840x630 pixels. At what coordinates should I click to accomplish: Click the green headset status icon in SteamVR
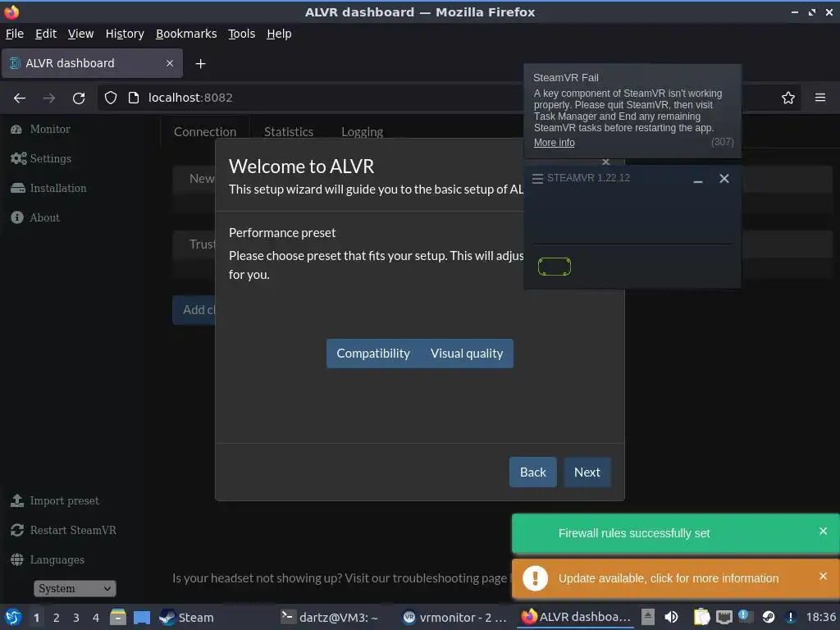pyautogui.click(x=555, y=267)
